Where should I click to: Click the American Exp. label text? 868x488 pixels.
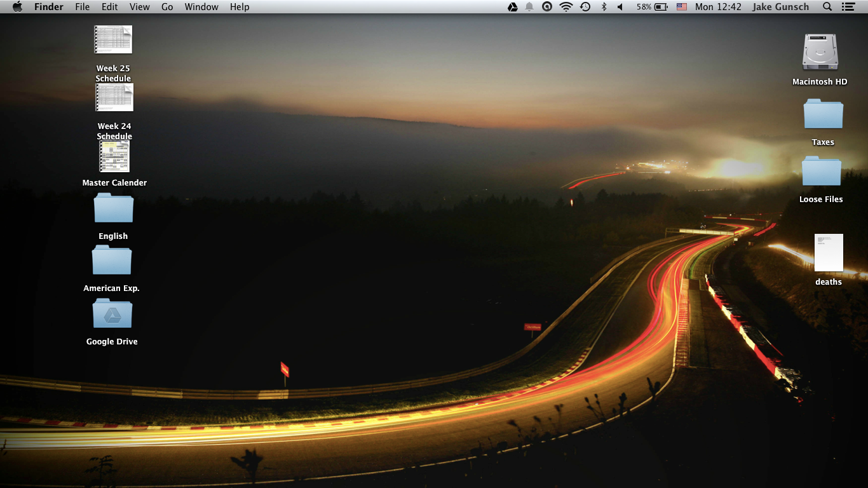point(111,288)
